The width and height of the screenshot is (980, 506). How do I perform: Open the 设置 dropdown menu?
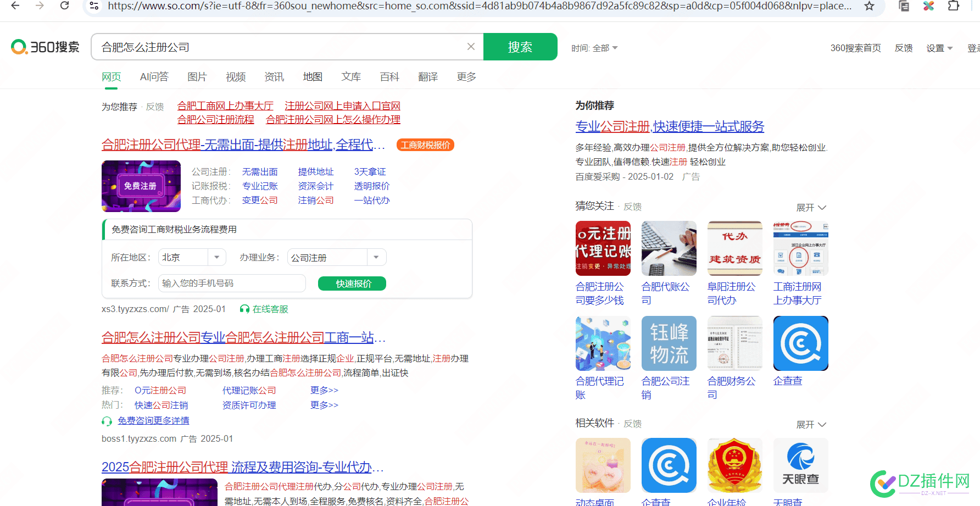coord(939,48)
